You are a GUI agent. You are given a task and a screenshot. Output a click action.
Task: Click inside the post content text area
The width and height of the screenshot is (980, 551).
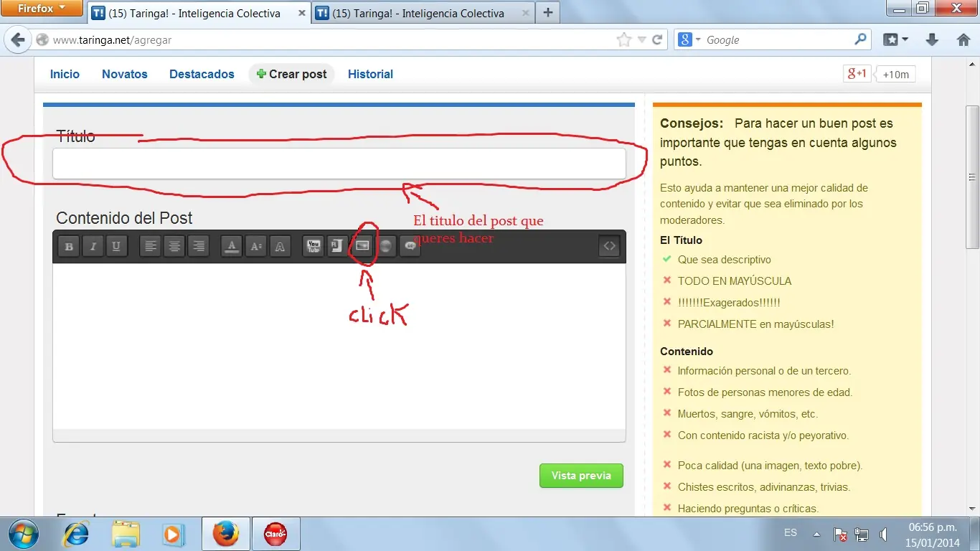[339, 346]
